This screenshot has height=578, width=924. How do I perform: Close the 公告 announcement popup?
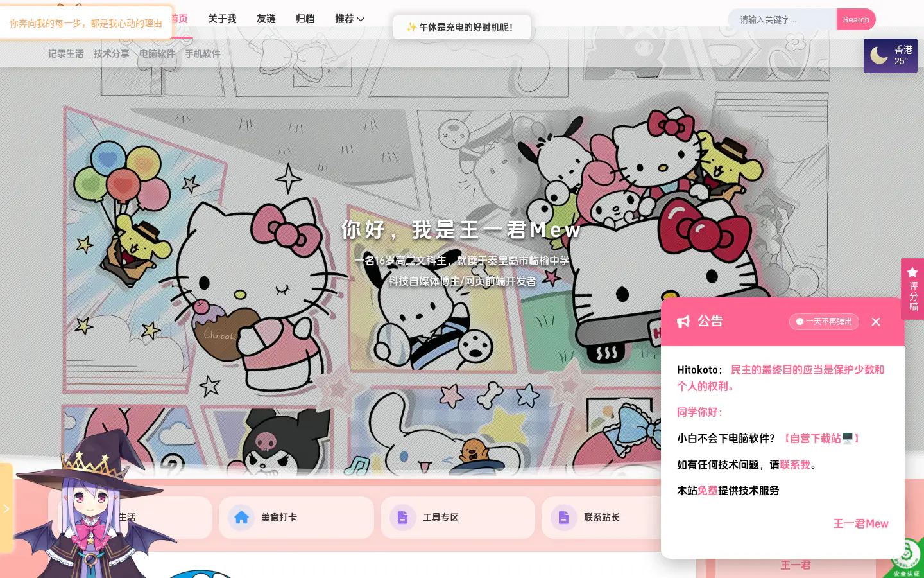876,322
